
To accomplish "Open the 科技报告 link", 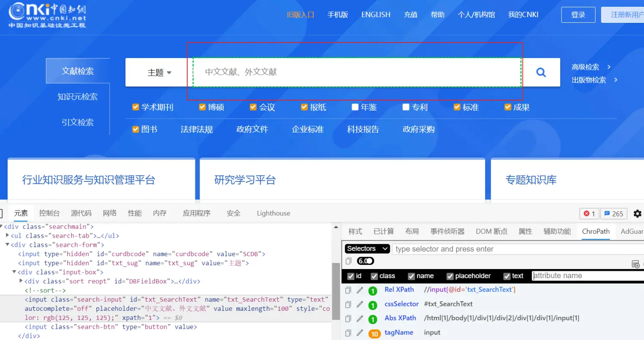I will [x=363, y=129].
